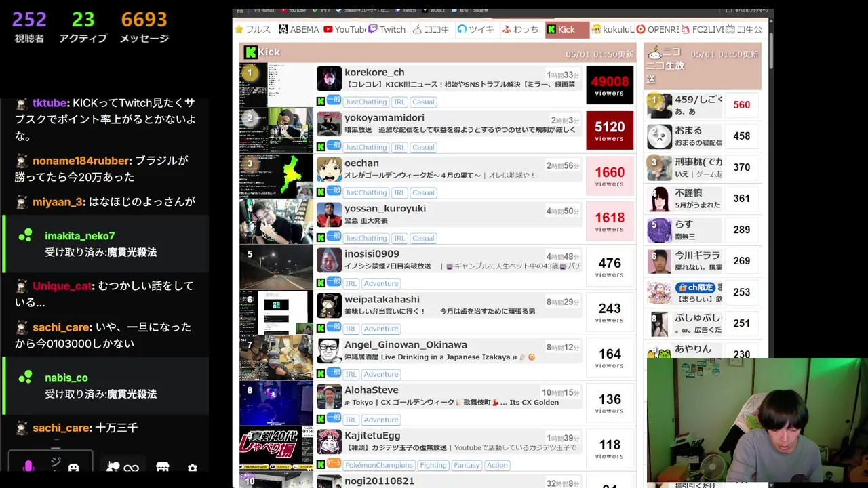Click the pink microphone icon in chat panel

(x=28, y=467)
